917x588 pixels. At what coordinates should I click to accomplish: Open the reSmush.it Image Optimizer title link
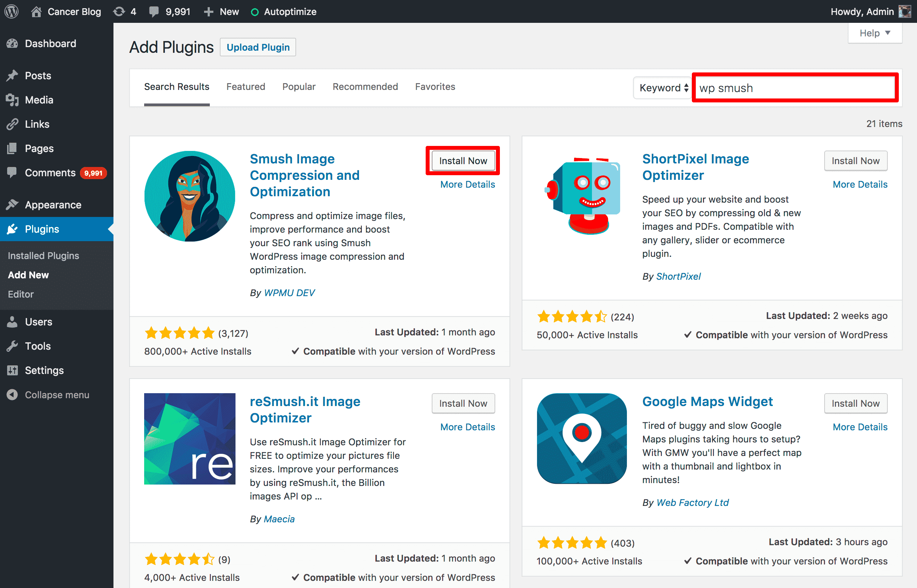pyautogui.click(x=305, y=410)
